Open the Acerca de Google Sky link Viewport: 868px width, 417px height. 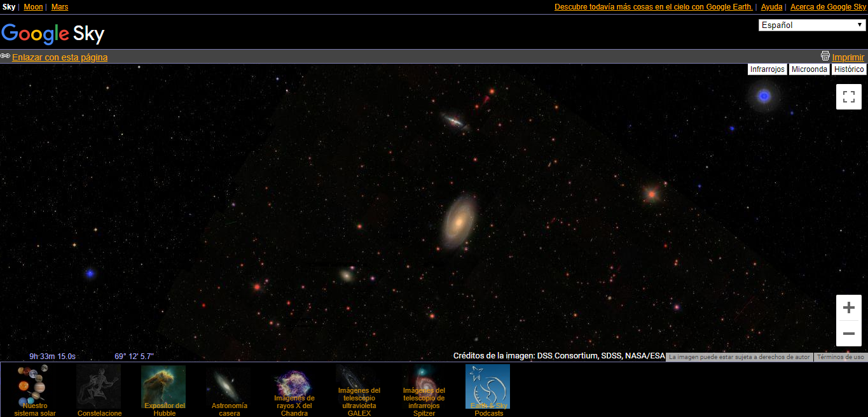828,7
